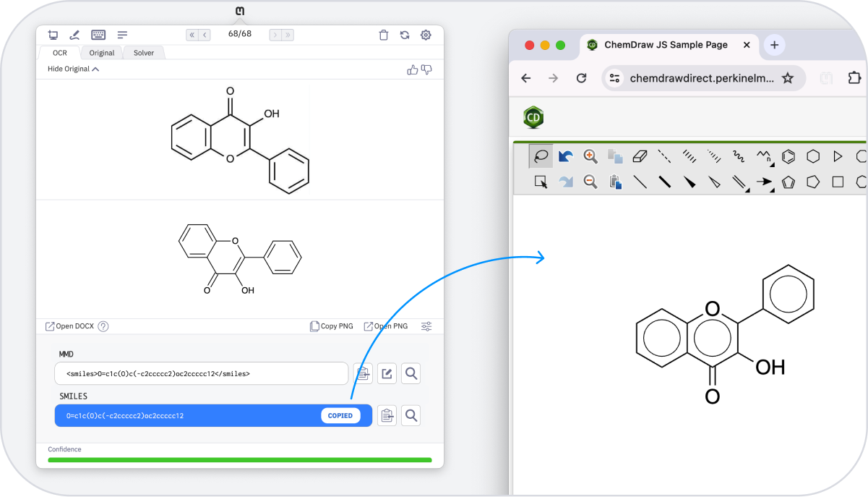Screen dimensions: 868x497
Task: Give a thumbs down rating
Action: click(x=426, y=69)
